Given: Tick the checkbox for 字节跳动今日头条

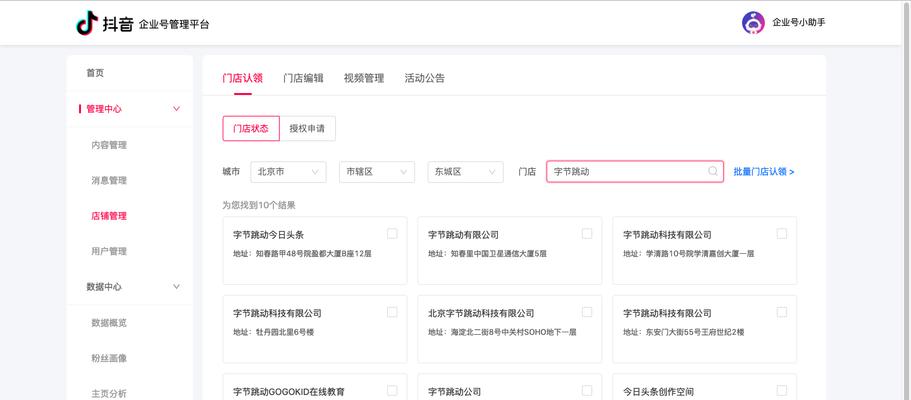Looking at the screenshot, I should 392,234.
